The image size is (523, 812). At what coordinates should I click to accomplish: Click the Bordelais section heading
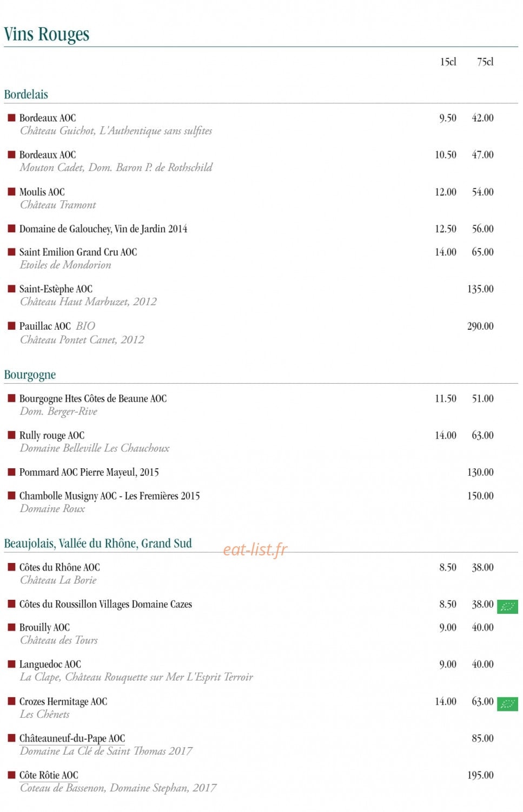pos(26,94)
